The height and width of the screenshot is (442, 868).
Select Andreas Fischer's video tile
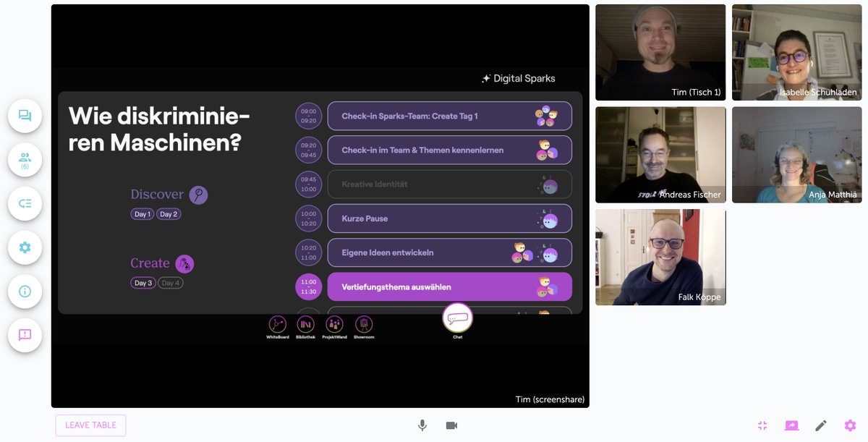[660, 155]
